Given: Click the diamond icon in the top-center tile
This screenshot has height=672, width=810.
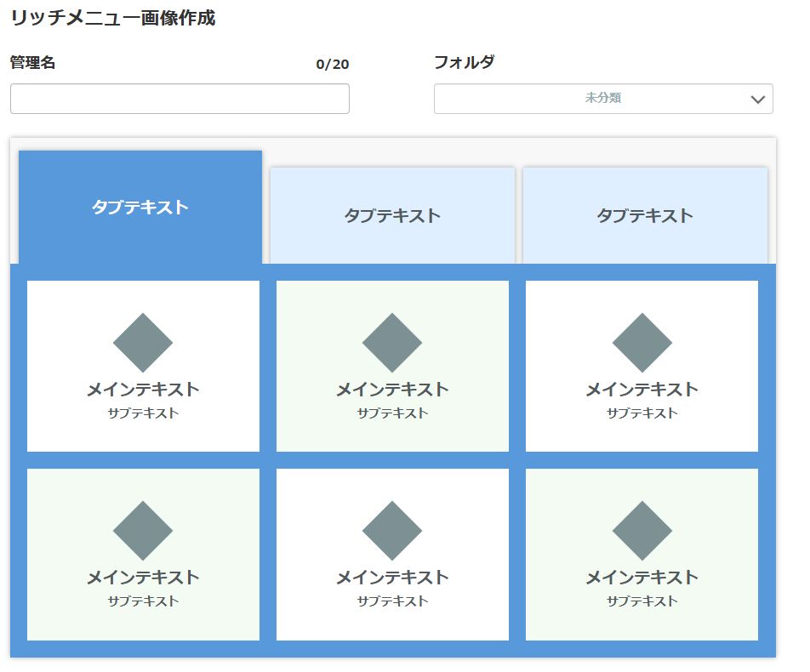Looking at the screenshot, I should click(x=392, y=343).
